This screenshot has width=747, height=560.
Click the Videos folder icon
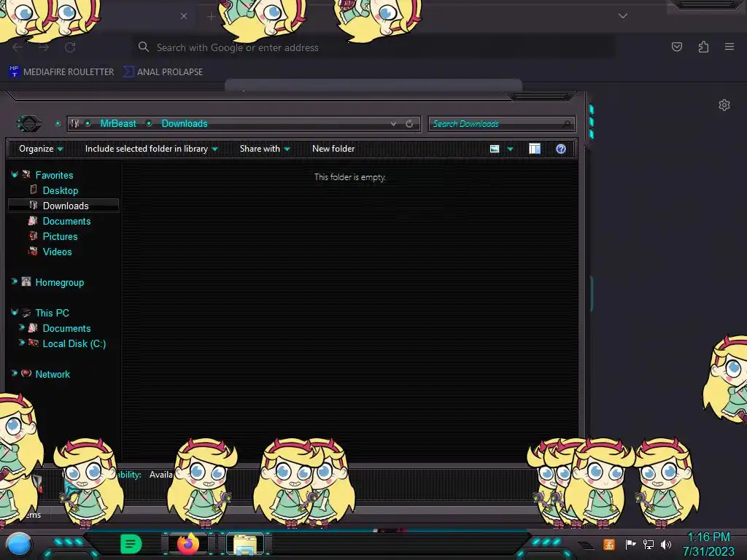33,251
